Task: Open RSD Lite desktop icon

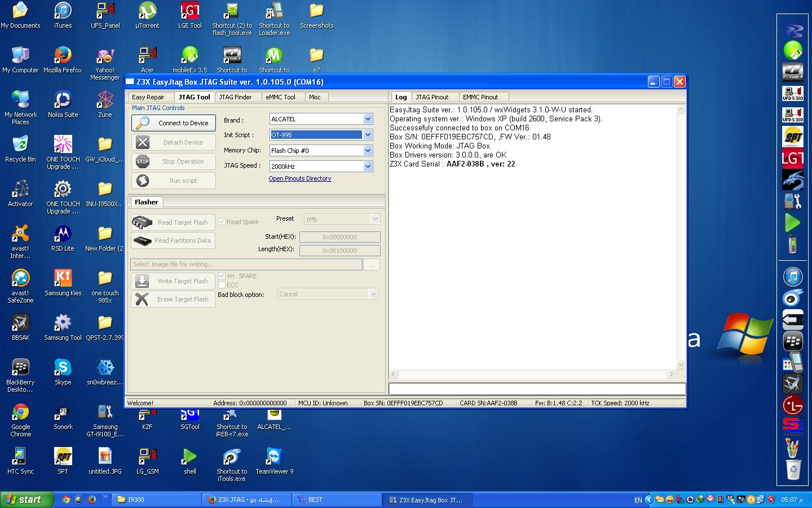Action: [x=63, y=239]
